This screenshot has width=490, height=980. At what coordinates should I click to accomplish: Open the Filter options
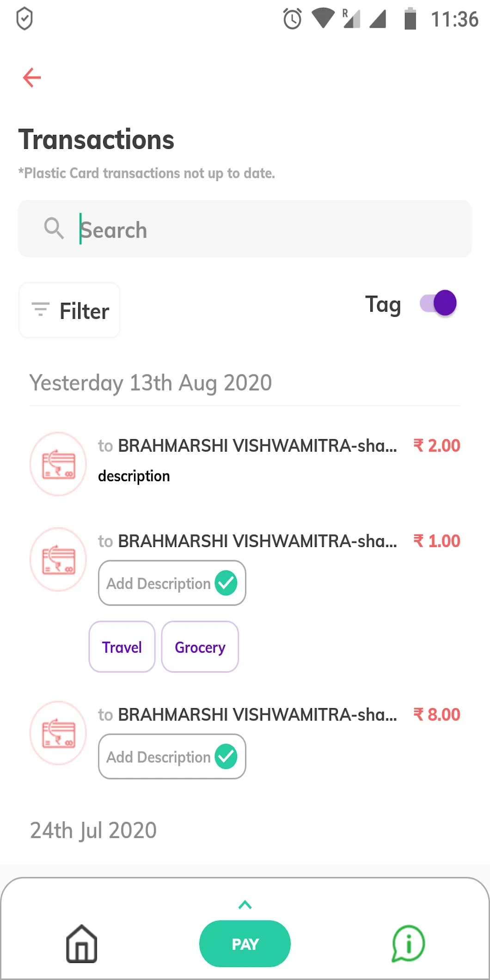click(69, 311)
